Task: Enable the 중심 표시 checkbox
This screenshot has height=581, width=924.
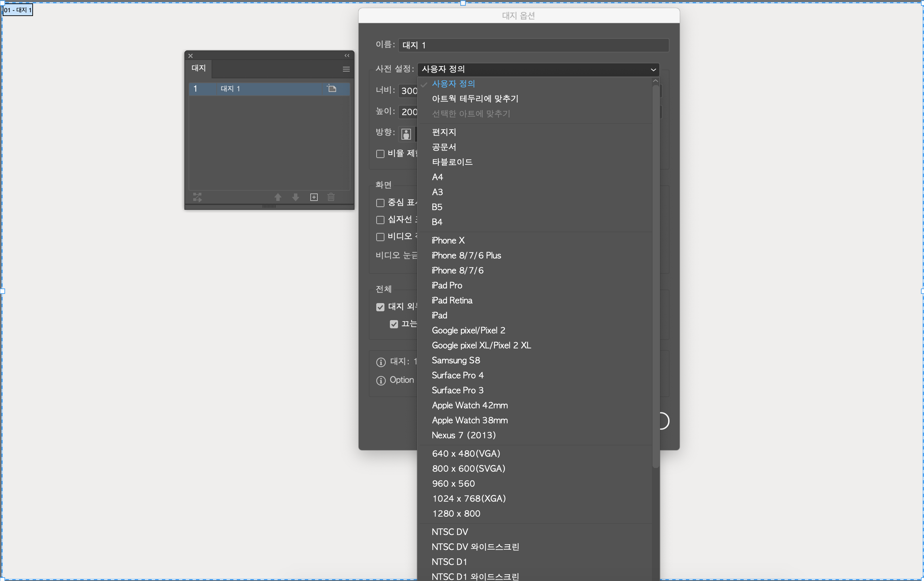Action: (x=380, y=203)
